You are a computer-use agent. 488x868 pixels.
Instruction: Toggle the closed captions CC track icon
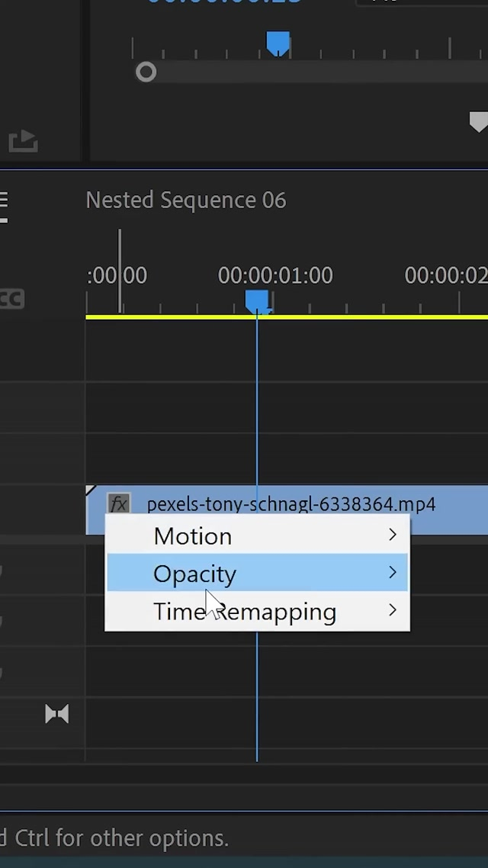click(12, 298)
